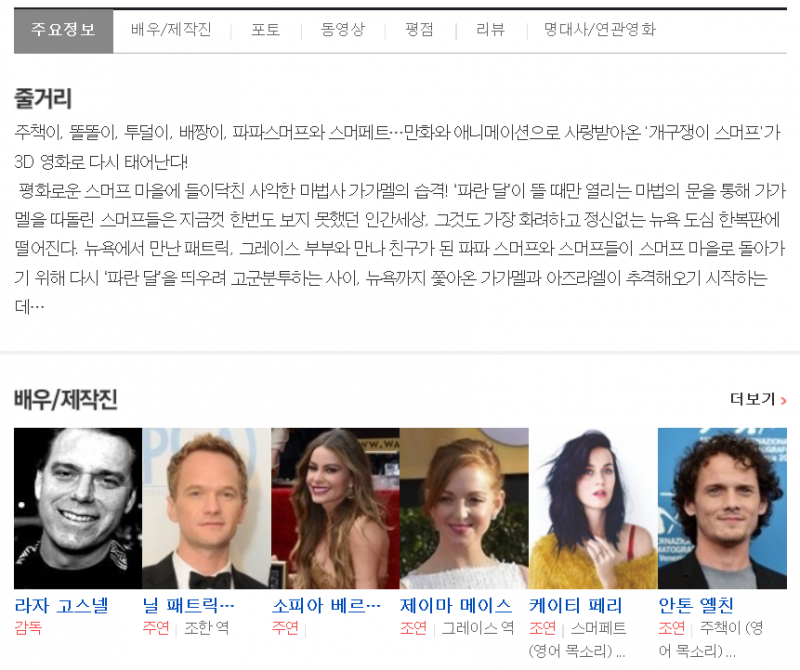The image size is (800, 670).
Task: Open the 동영상 tab
Action: 343,30
